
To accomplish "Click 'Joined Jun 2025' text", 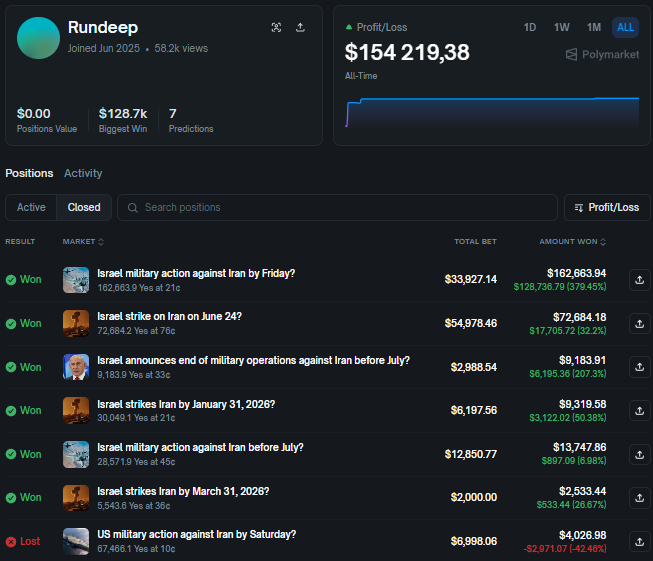I will [x=104, y=48].
